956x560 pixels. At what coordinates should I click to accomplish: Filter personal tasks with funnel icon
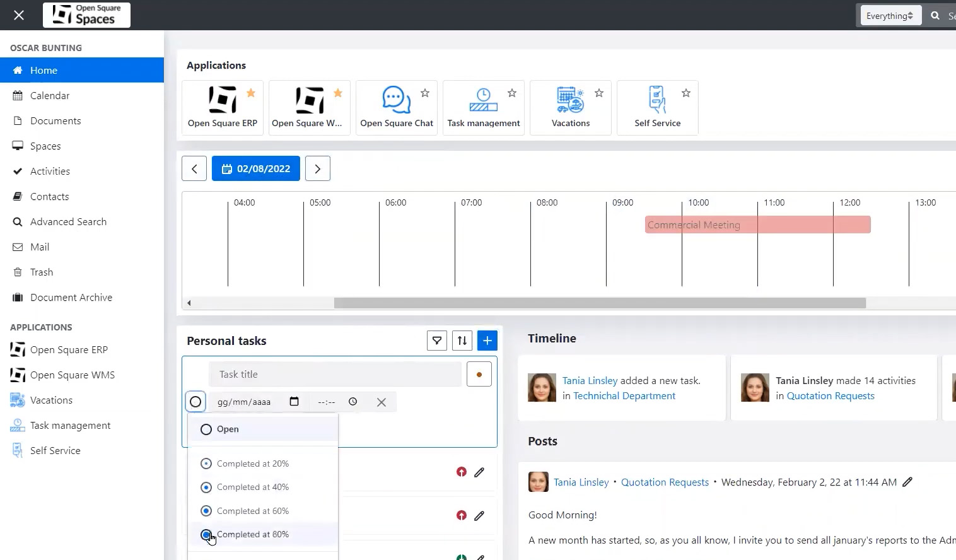click(437, 341)
